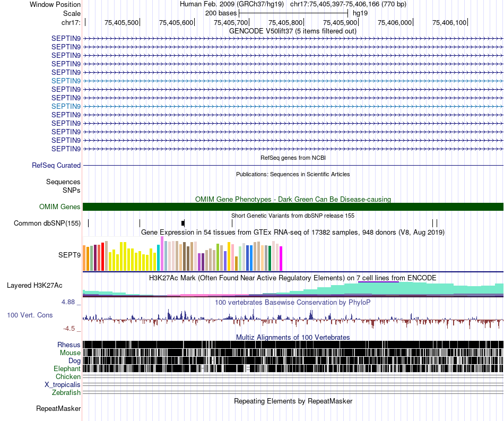
Task: Click the last magenta bar in GTEx chart
Action: click(281, 259)
